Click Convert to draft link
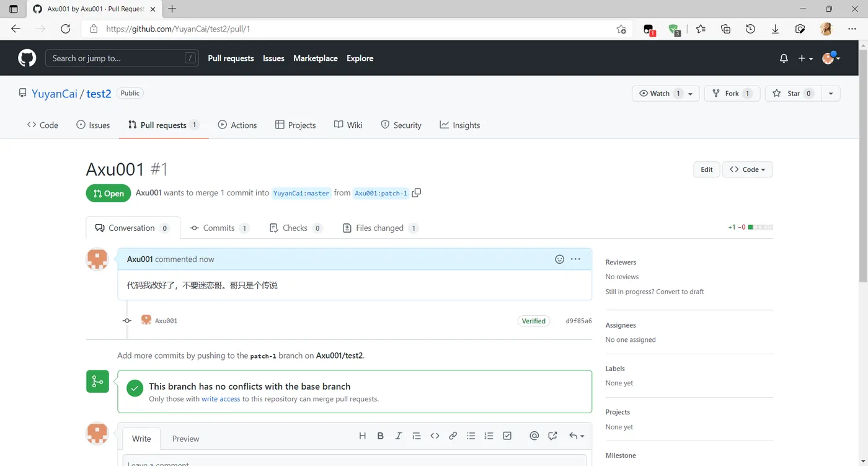 681,292
